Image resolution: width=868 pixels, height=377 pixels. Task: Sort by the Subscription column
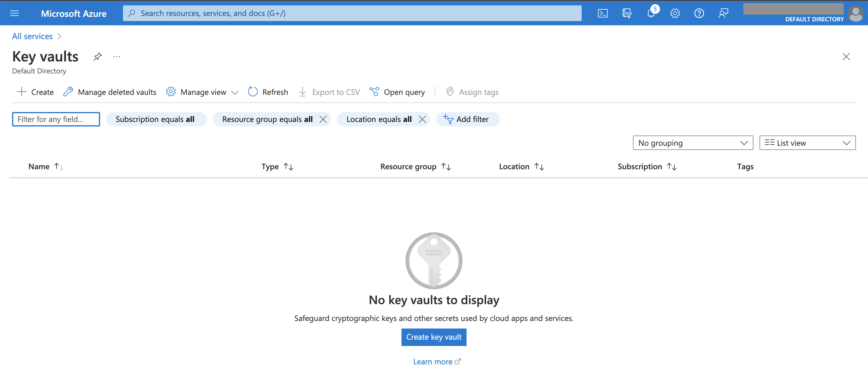click(647, 166)
